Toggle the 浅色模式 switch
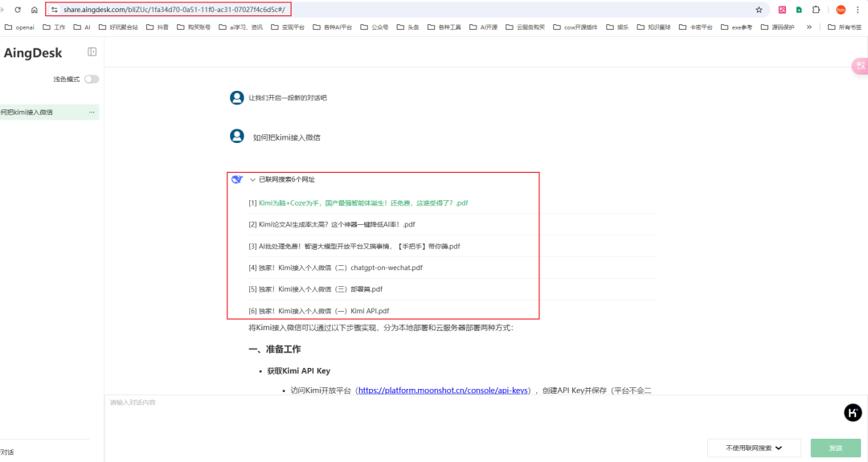The width and height of the screenshot is (868, 462). pyautogui.click(x=92, y=79)
